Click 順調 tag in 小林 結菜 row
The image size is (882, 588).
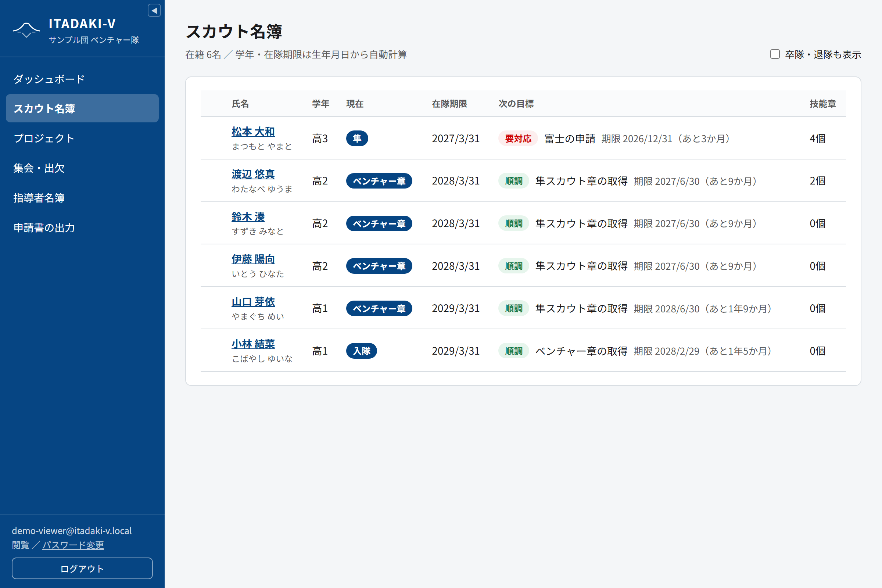[x=513, y=351]
